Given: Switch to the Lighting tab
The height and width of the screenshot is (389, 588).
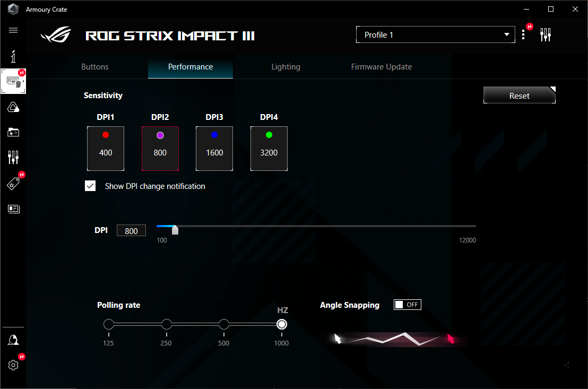Looking at the screenshot, I should (x=286, y=67).
